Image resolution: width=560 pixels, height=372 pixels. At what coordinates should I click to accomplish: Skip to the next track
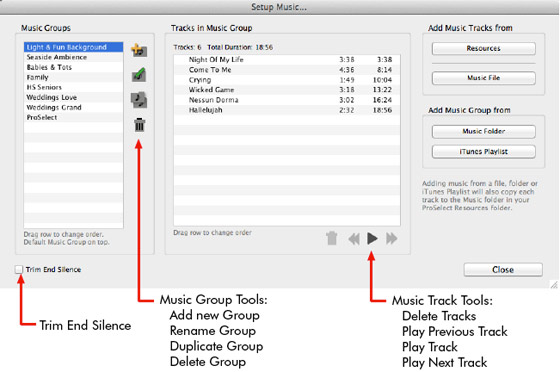391,238
